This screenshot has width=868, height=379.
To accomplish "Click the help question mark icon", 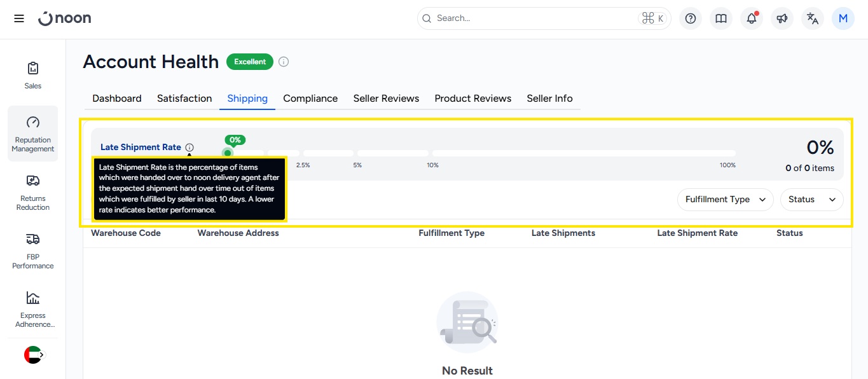I will [690, 18].
